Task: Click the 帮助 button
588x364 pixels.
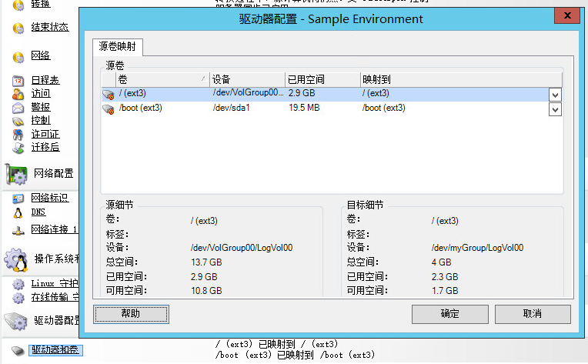Action: pyautogui.click(x=131, y=314)
